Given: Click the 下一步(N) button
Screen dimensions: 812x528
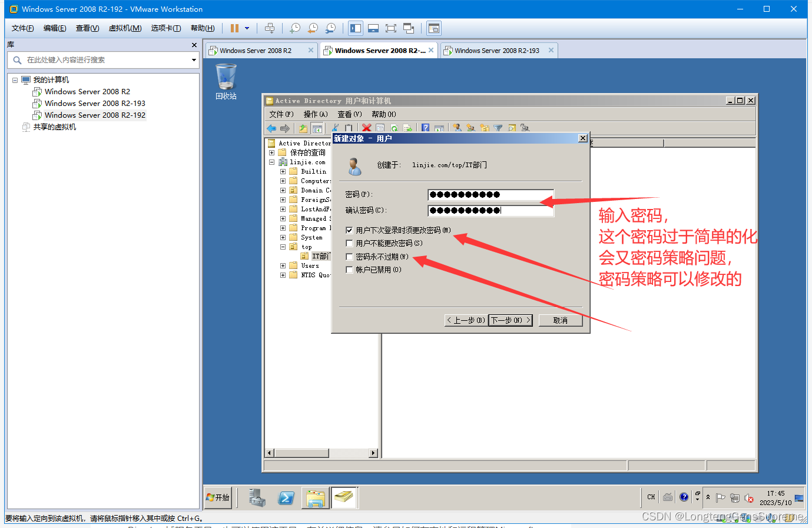Looking at the screenshot, I should (x=511, y=320).
